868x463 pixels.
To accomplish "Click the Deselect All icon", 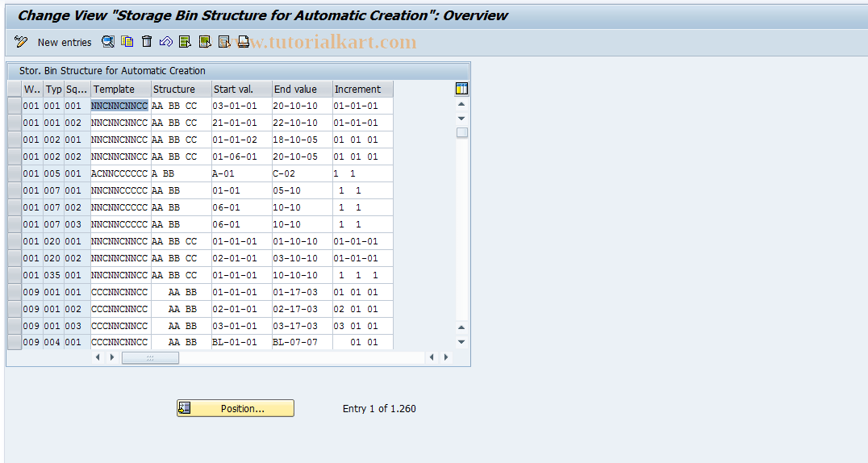I will tap(224, 41).
